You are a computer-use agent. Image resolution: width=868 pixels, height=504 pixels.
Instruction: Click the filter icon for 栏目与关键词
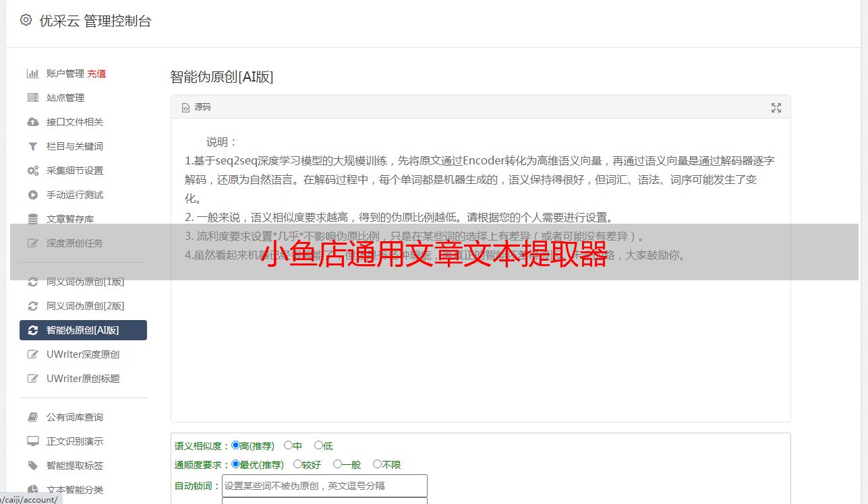click(x=32, y=146)
